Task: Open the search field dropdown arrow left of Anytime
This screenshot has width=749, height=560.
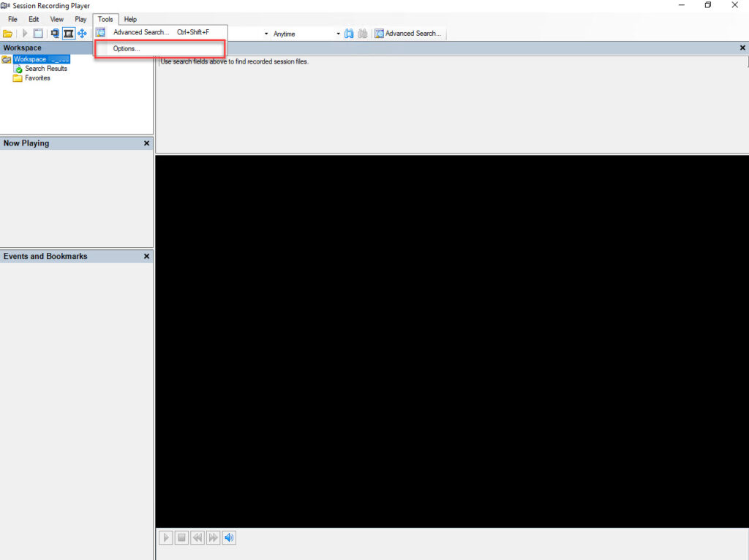Action: (266, 34)
